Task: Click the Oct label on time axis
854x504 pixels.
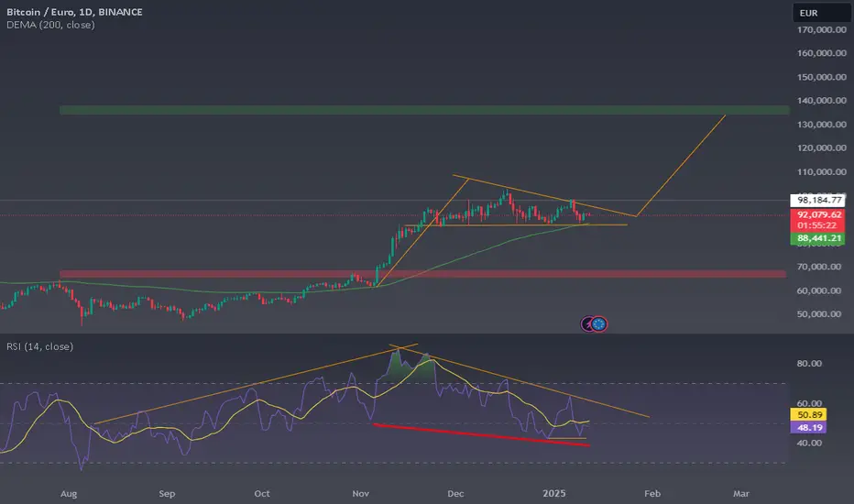Action: click(262, 494)
